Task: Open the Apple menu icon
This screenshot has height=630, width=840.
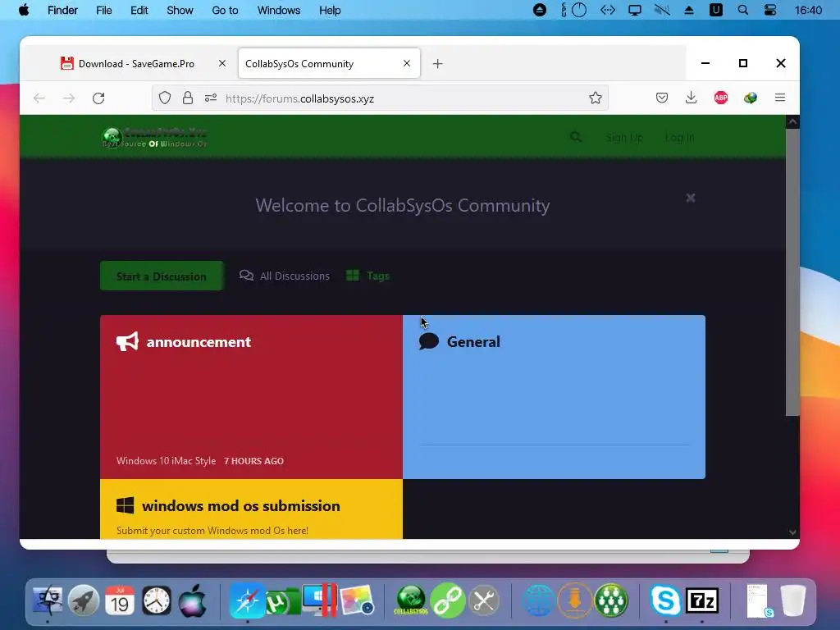Action: point(24,10)
